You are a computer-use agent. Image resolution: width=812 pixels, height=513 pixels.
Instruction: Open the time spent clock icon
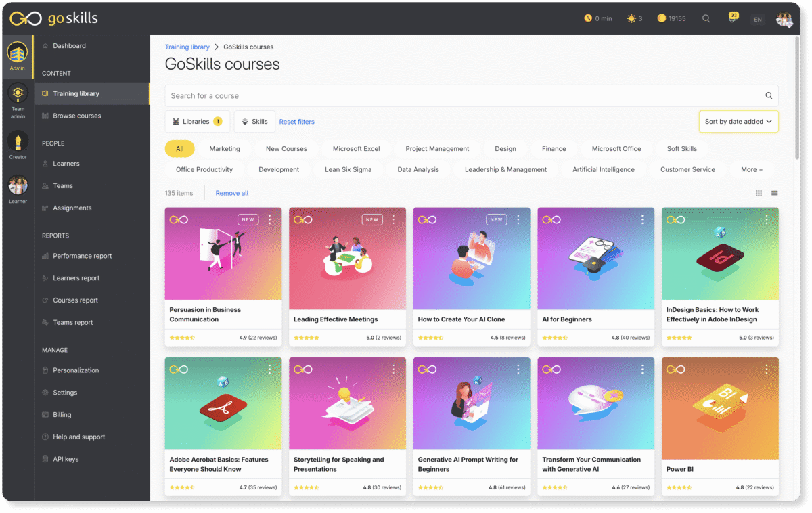(x=588, y=18)
